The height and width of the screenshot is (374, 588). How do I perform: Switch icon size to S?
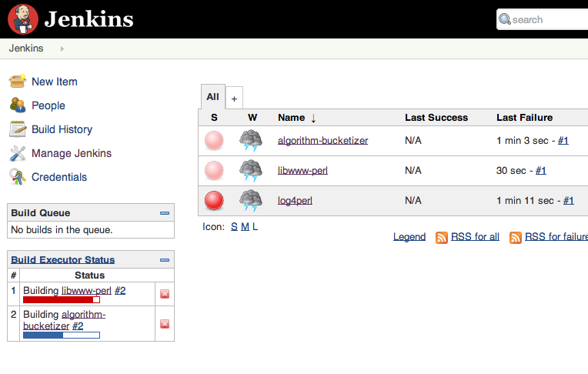point(234,226)
